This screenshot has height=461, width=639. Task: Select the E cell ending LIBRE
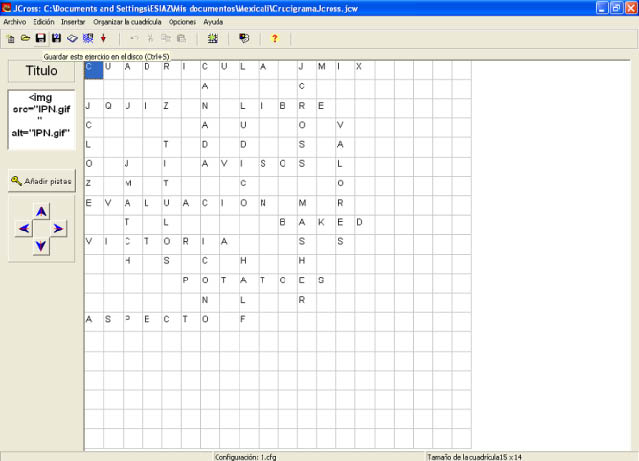pyautogui.click(x=326, y=108)
